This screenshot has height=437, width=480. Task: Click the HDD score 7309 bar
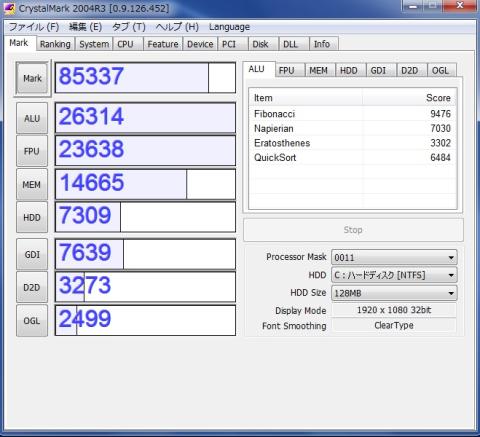pyautogui.click(x=145, y=217)
